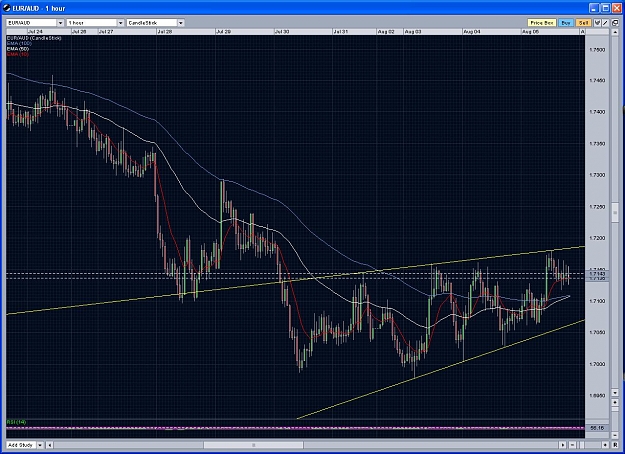
Task: Open the CandleStick chart type dropdown
Action: click(x=181, y=23)
